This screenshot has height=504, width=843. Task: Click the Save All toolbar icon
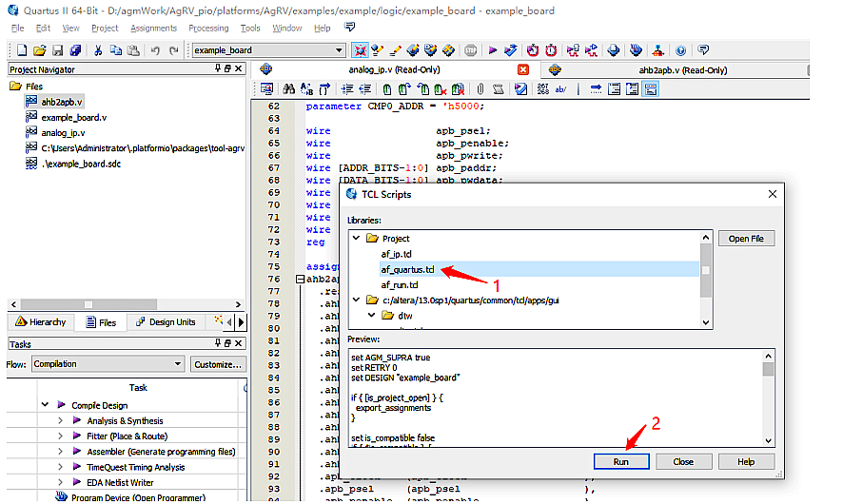click(75, 50)
